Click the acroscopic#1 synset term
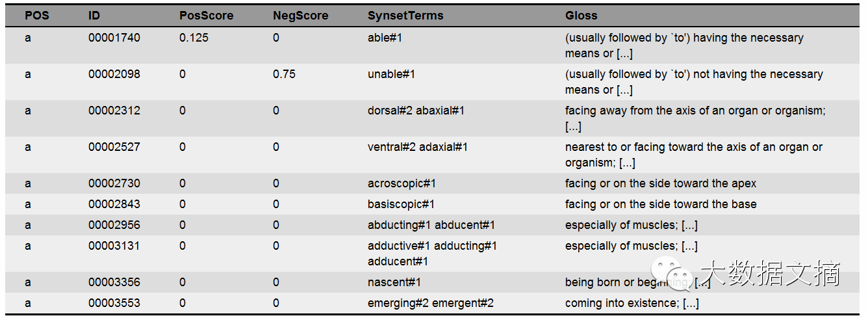 402,183
